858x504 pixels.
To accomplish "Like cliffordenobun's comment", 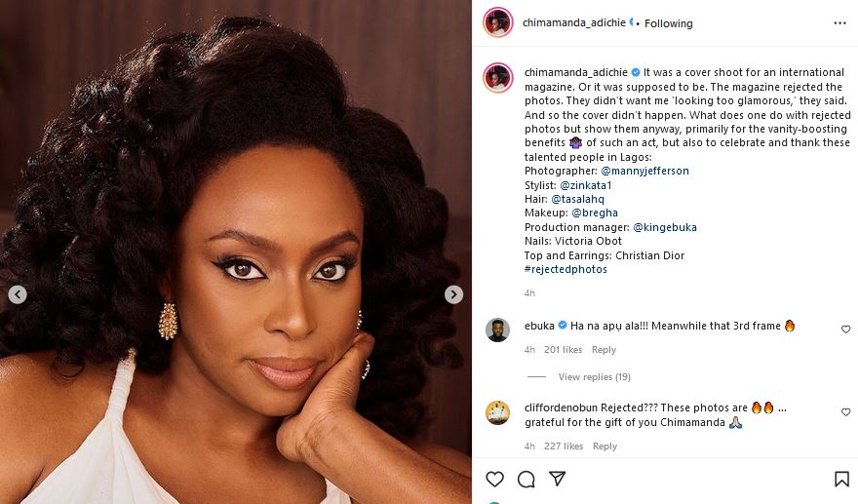I will (x=845, y=412).
